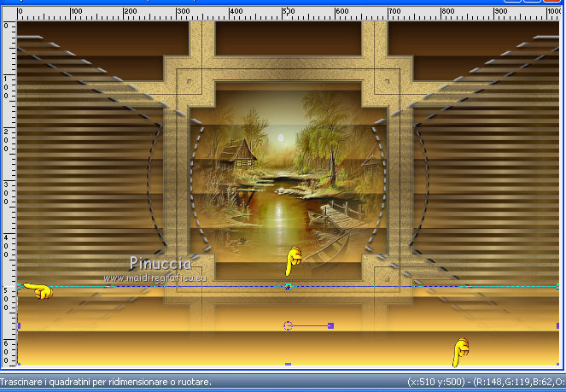
Task: Click the circular rotation pivot point
Action: tap(288, 325)
